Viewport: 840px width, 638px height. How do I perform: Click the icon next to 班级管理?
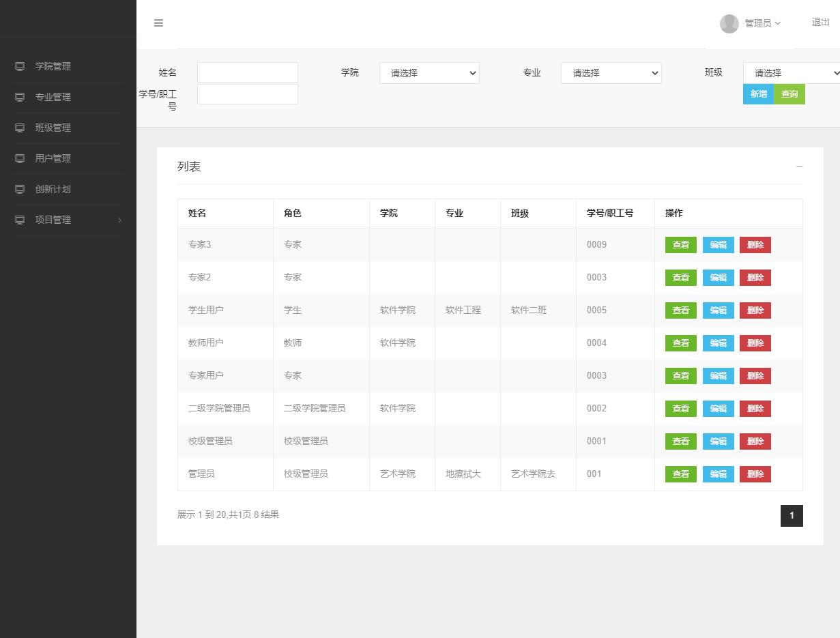click(19, 127)
